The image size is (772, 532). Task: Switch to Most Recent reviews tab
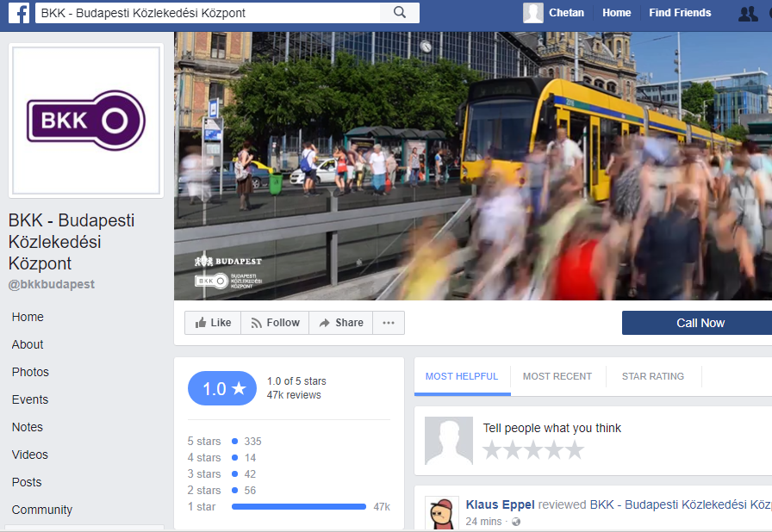point(557,376)
